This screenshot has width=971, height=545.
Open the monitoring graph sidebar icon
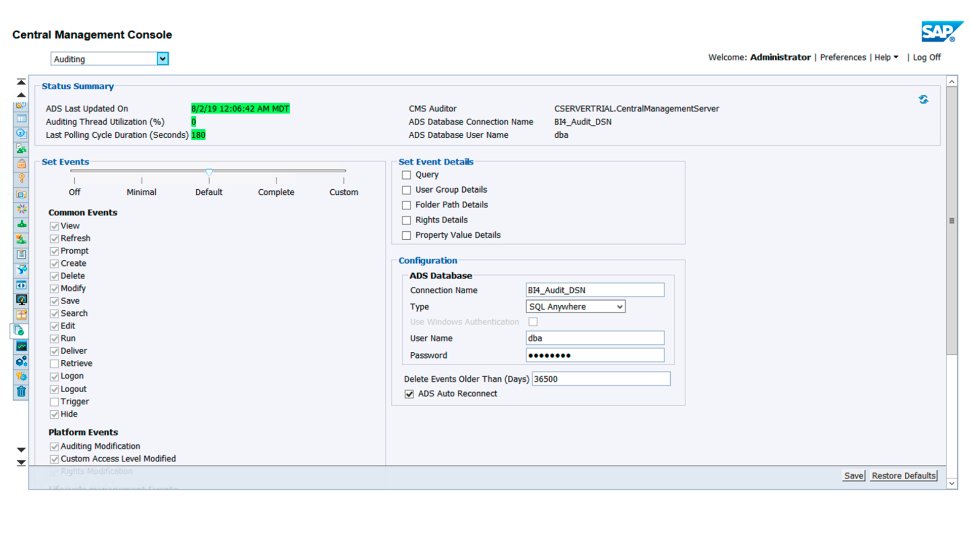coord(21,346)
